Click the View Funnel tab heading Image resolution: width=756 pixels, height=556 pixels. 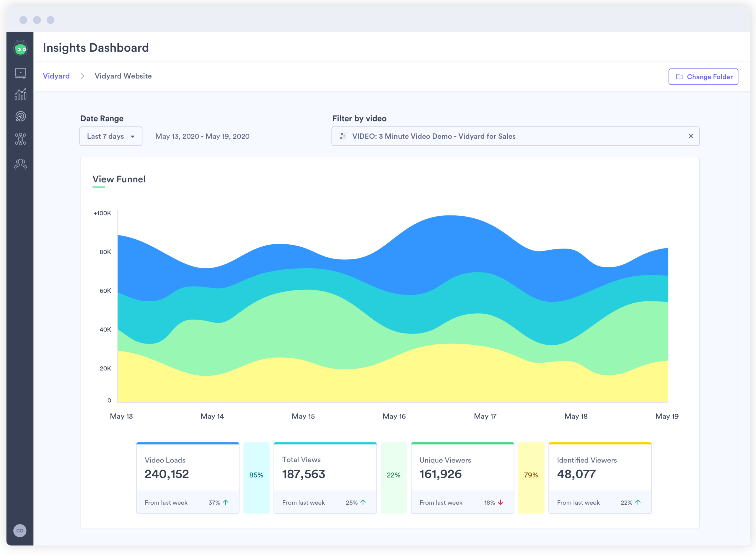(119, 179)
